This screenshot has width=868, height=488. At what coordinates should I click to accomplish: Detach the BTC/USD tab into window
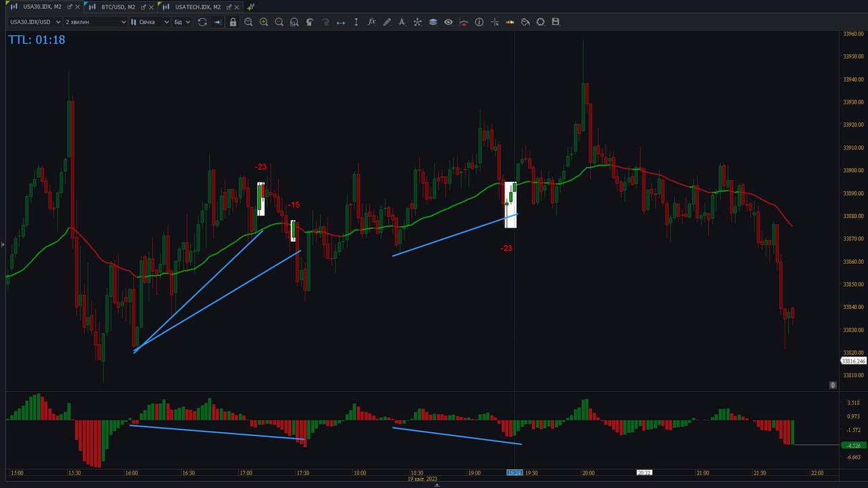[143, 7]
